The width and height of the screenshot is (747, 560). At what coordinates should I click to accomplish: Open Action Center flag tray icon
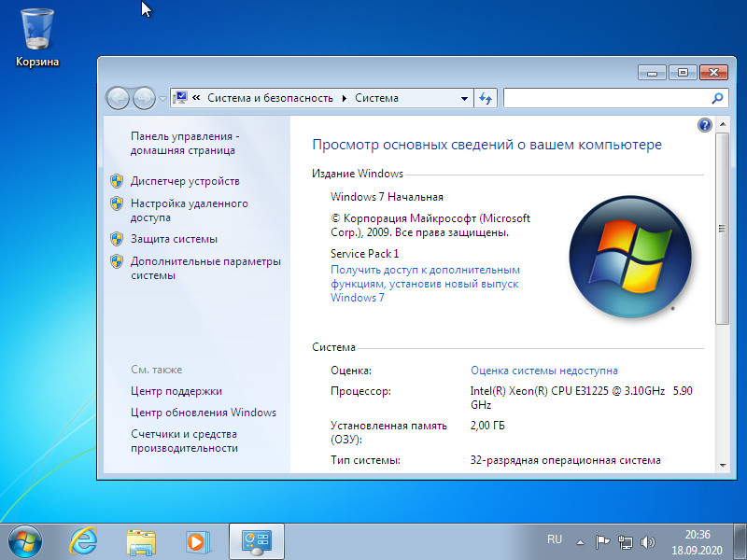pos(602,542)
